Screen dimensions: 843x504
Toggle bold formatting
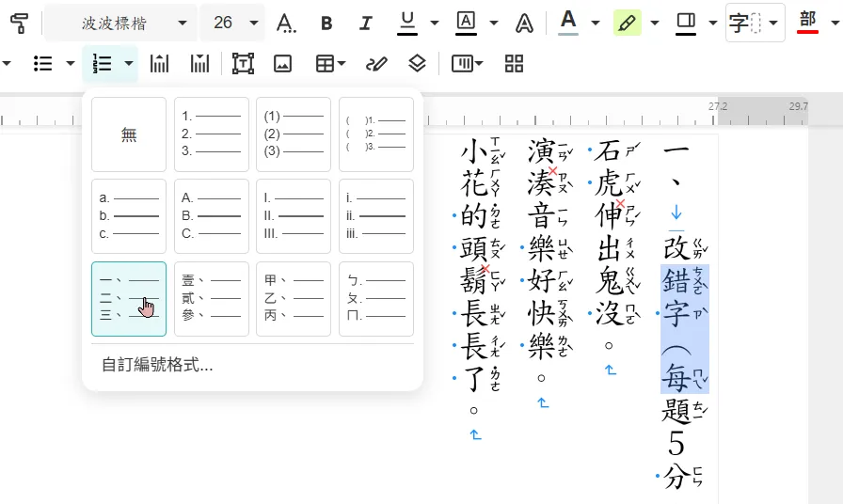click(326, 24)
